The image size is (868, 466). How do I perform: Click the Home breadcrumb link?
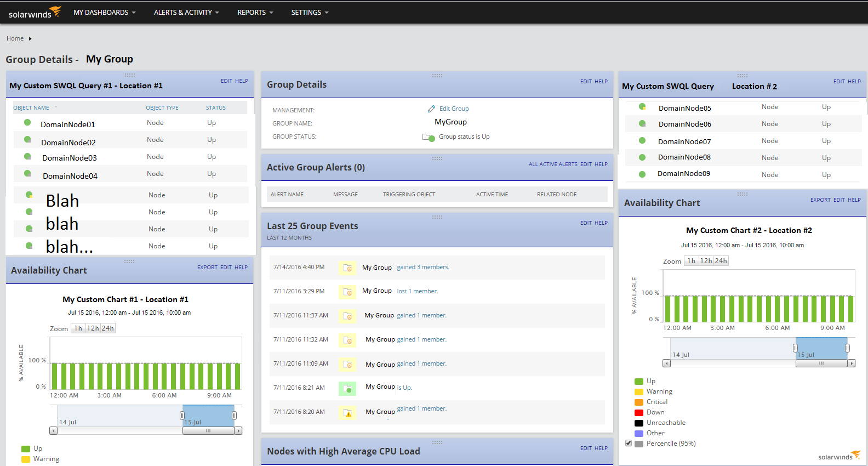click(x=15, y=38)
